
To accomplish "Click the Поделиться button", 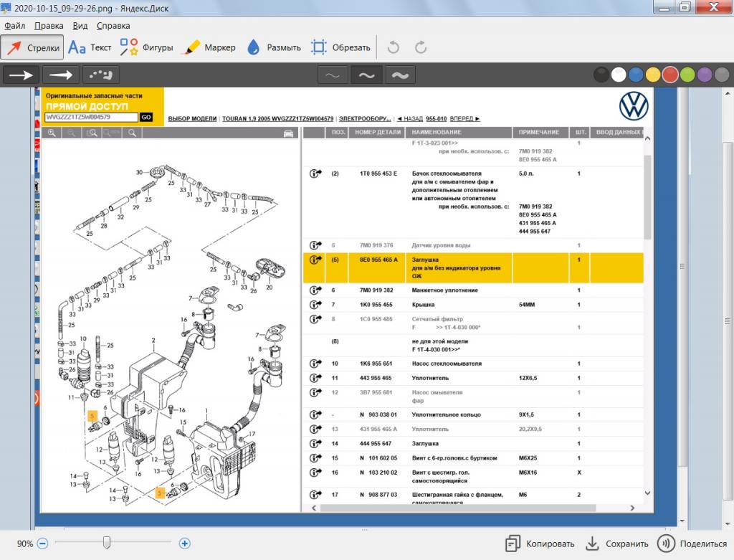I will 692,544.
